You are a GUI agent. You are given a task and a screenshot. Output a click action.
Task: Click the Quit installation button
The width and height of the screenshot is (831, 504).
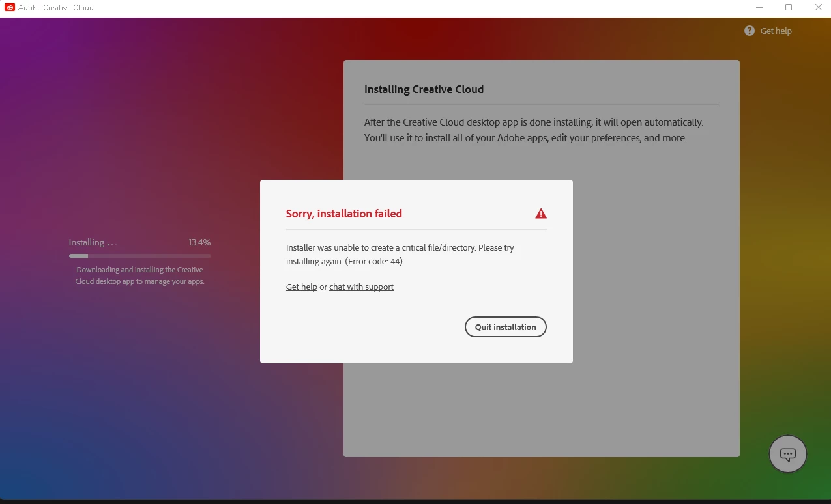[x=505, y=327]
